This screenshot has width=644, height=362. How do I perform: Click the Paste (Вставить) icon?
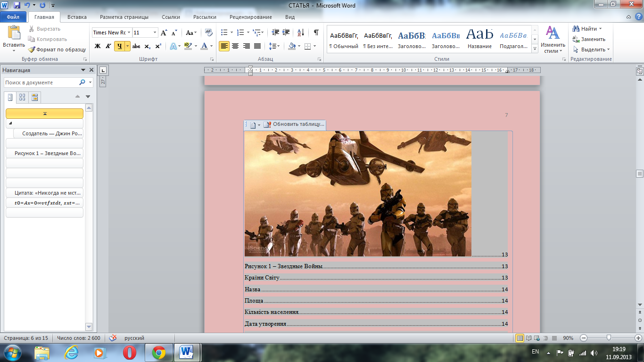pos(14,33)
